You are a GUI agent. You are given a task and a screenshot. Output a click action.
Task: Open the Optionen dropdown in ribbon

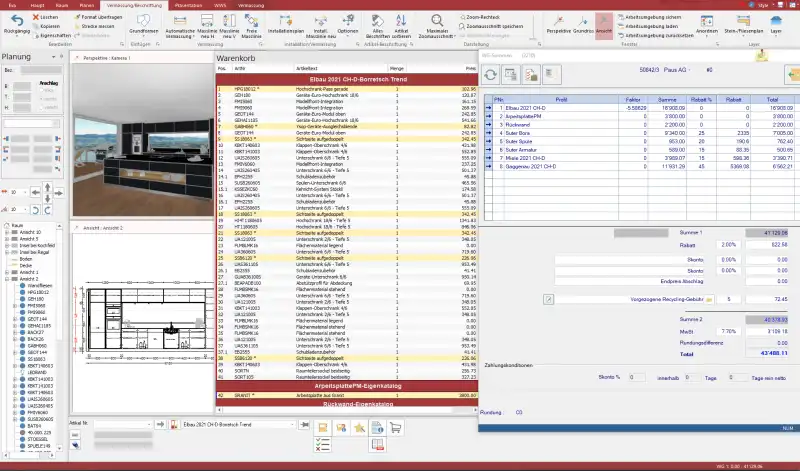(x=347, y=24)
